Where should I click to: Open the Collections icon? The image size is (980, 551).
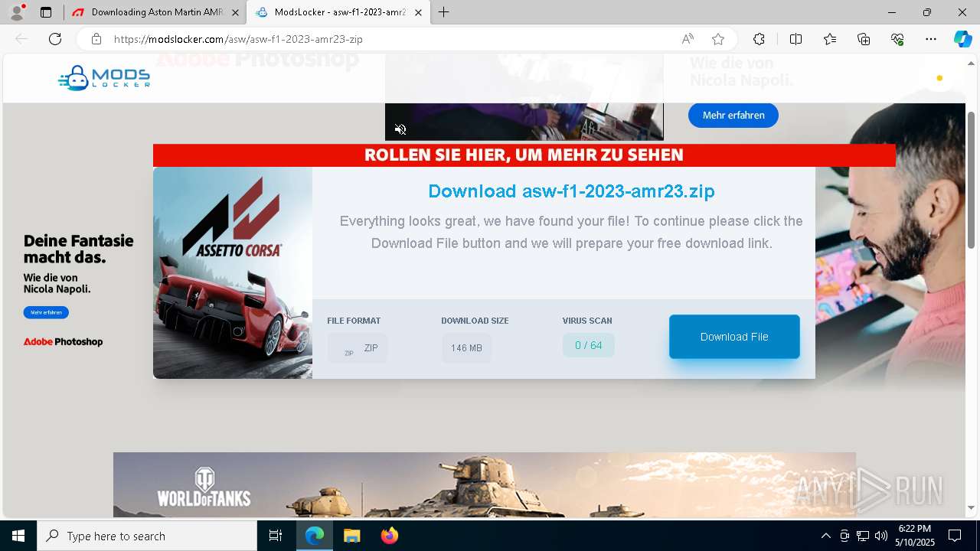tap(864, 39)
